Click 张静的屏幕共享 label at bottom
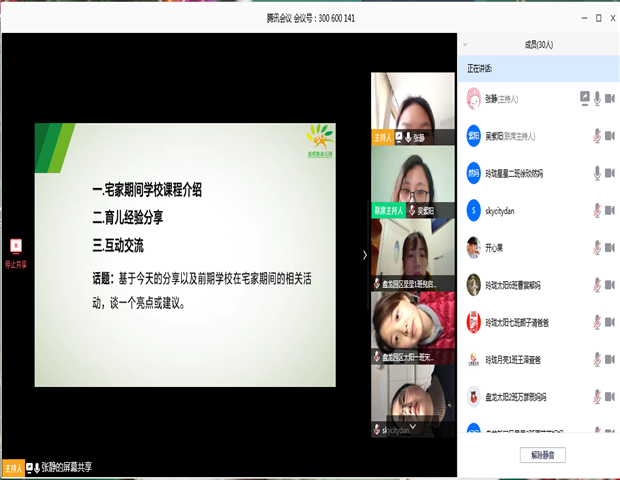This screenshot has height=480, width=620. [66, 467]
